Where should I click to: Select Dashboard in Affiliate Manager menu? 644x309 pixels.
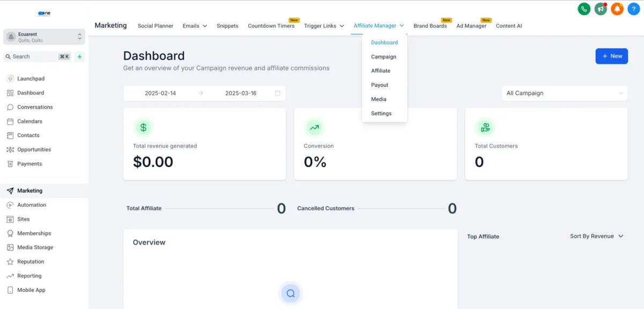click(384, 42)
